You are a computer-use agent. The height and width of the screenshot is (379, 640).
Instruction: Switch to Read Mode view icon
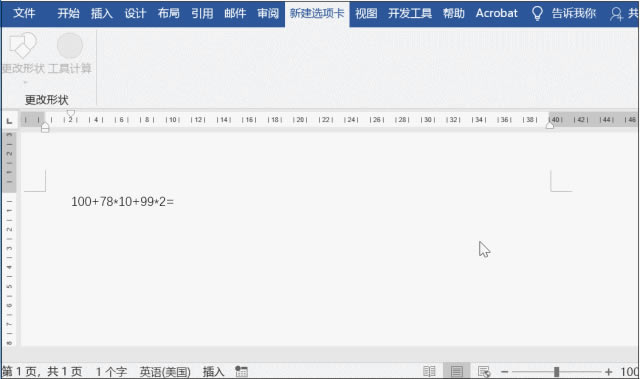429,371
